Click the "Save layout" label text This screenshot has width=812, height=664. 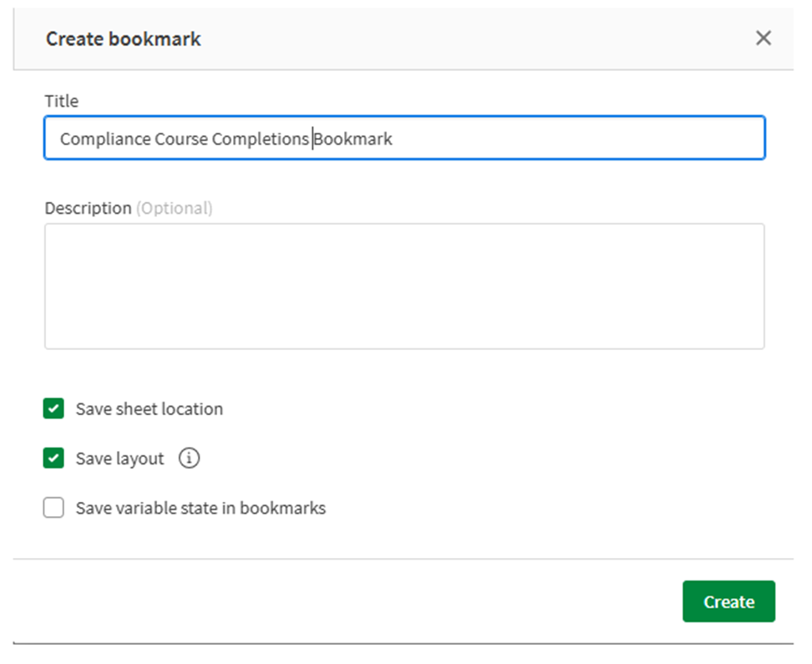[x=119, y=459]
